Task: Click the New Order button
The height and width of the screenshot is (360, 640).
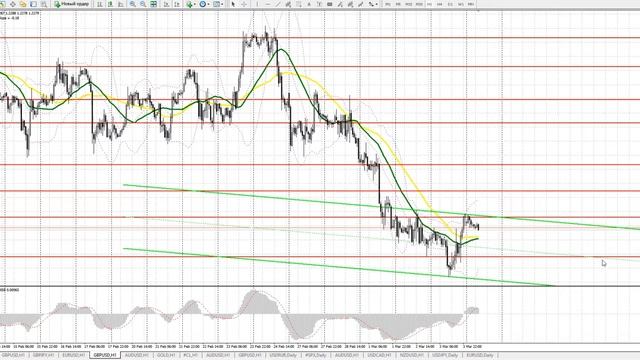Action: coord(72,4)
